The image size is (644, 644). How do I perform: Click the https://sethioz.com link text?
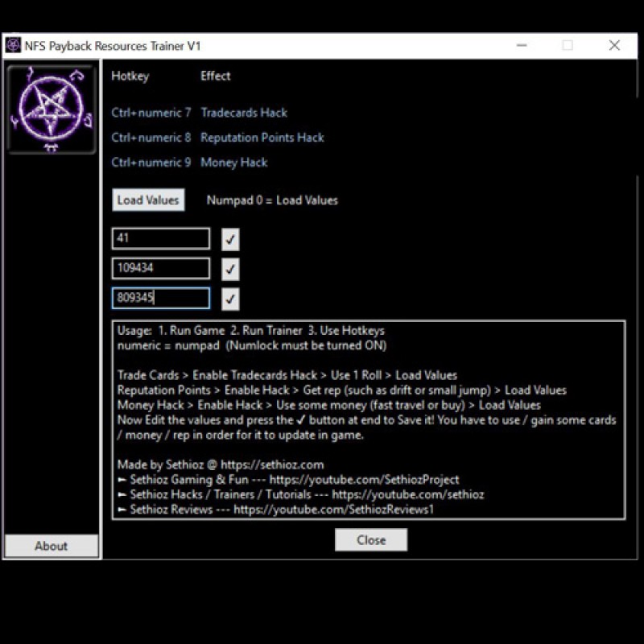(272, 464)
